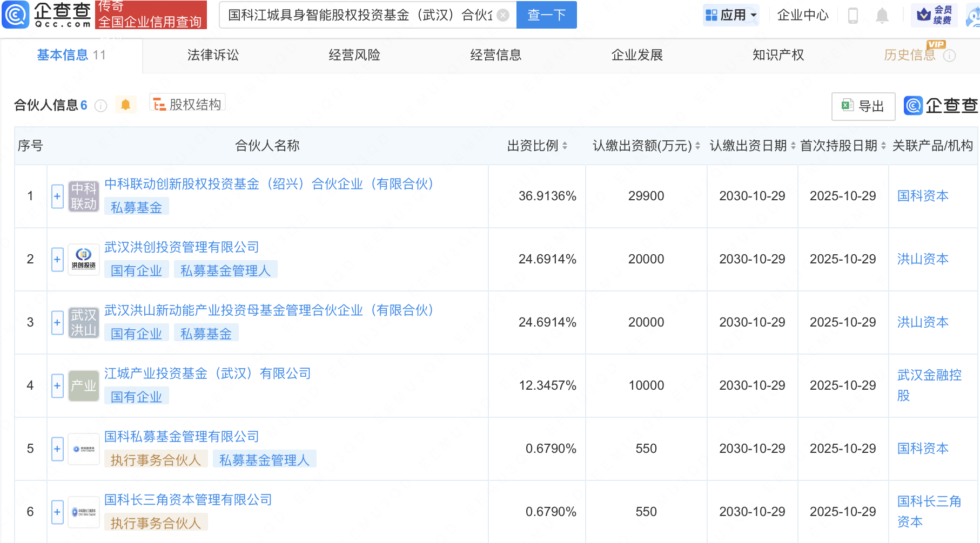Viewport: 980px width, 543px height.
Task: Expand row for Guoke Private Fund Management
Action: pos(57,449)
